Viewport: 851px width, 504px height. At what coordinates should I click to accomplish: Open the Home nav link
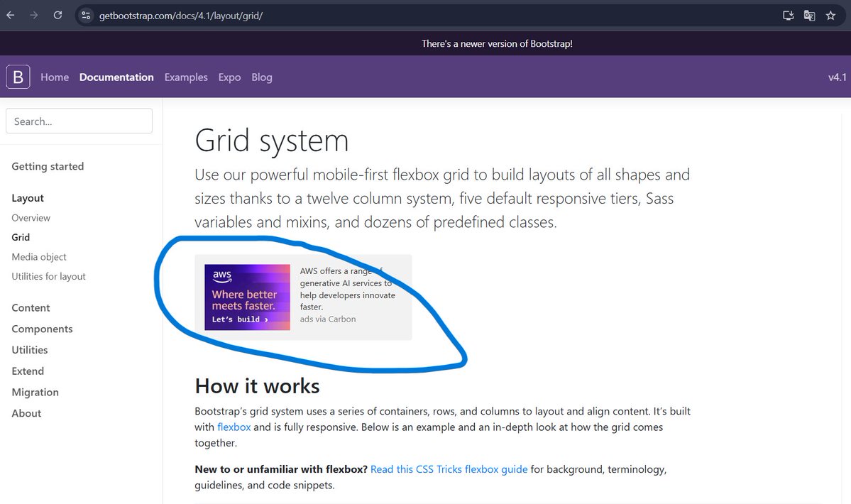pos(55,77)
